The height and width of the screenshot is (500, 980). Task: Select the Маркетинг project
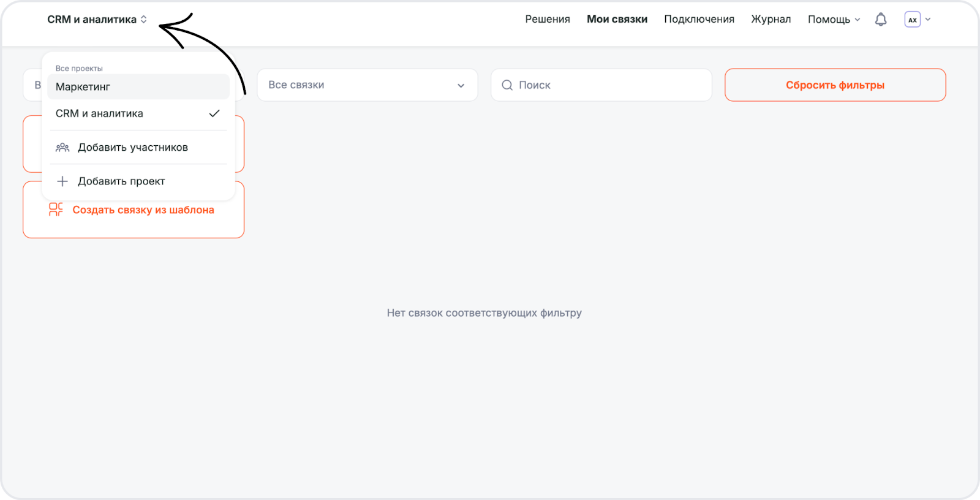(138, 87)
